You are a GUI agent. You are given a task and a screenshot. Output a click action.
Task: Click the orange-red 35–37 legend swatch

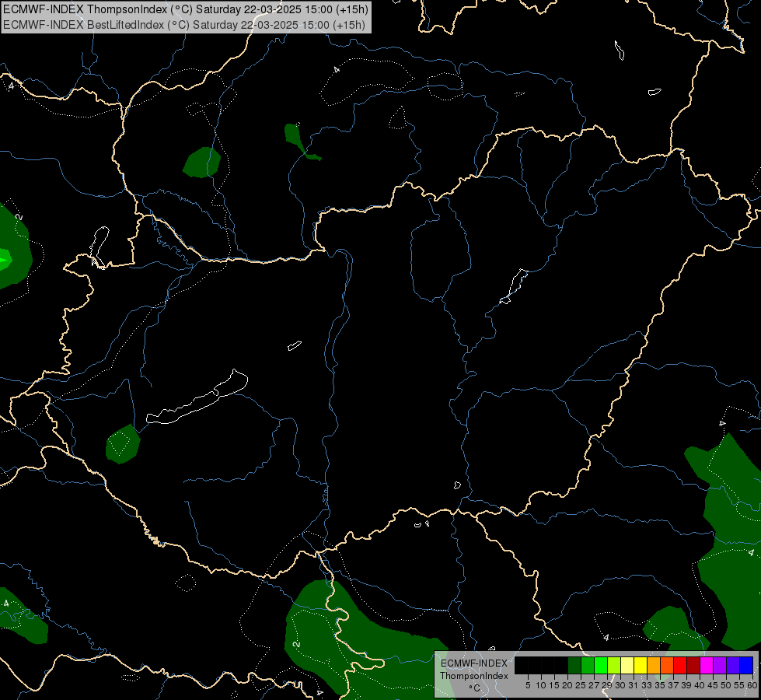667,666
